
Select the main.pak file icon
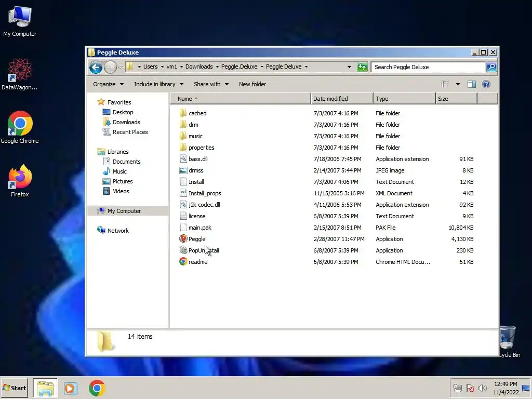183,228
